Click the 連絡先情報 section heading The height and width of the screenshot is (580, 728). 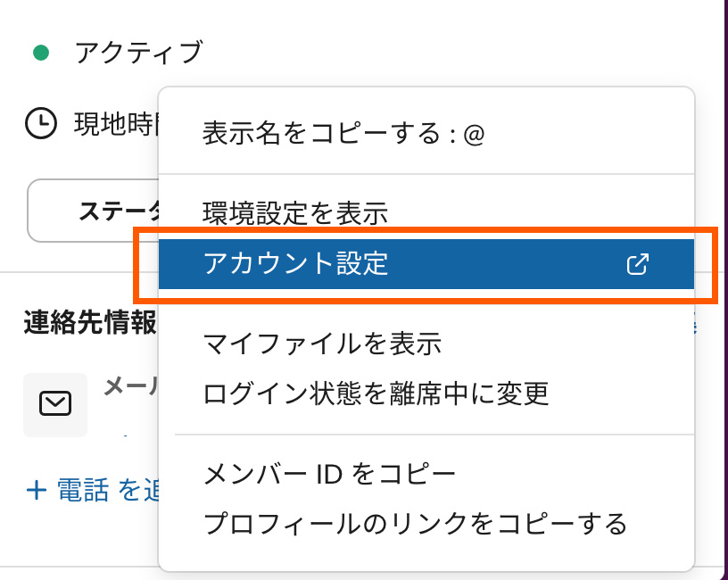(90, 322)
